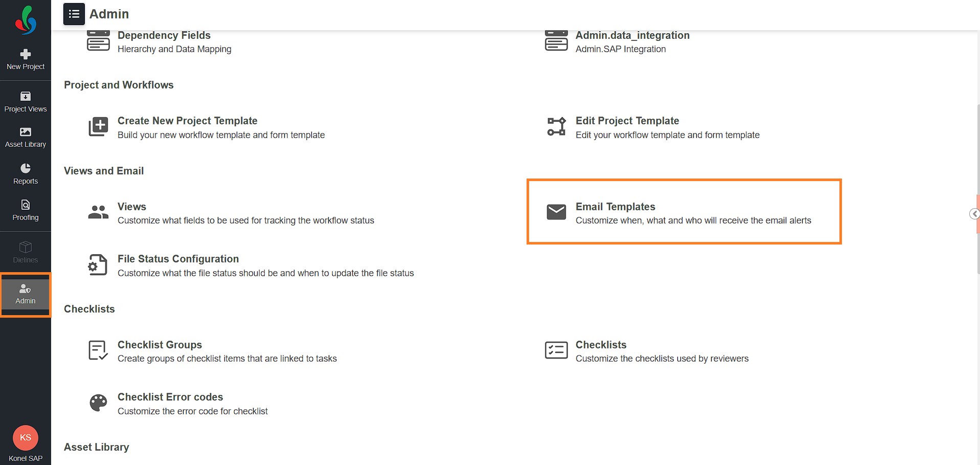
Task: Open Dependency Fields option
Action: pos(164,35)
